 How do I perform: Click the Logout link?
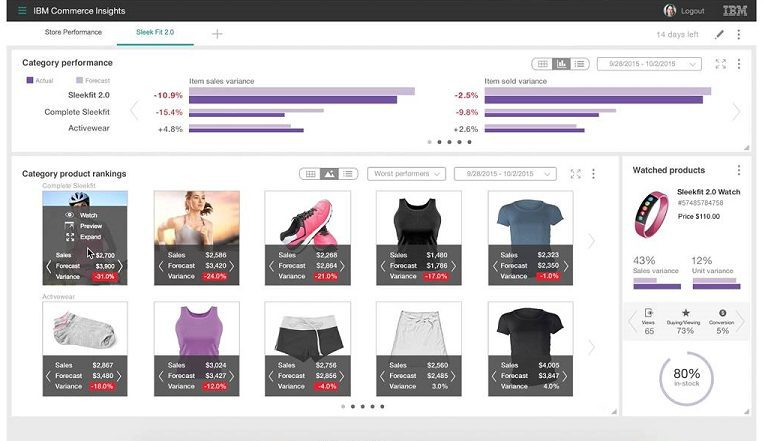coord(692,11)
